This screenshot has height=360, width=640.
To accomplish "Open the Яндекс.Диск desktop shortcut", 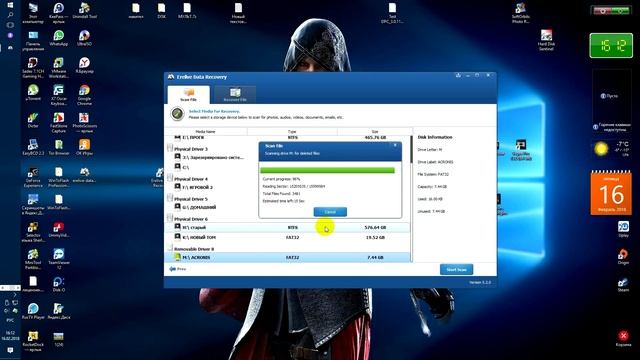I will pyautogui.click(x=59, y=312).
